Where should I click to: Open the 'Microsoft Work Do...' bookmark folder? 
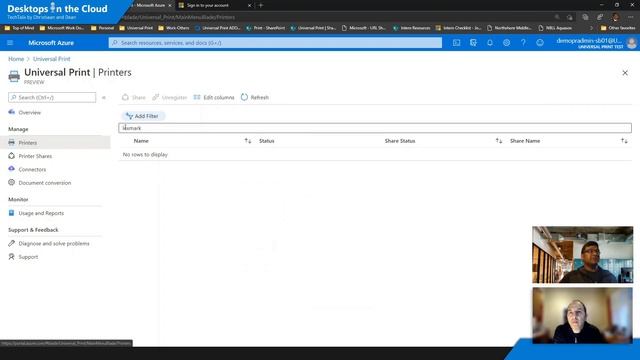(x=62, y=28)
